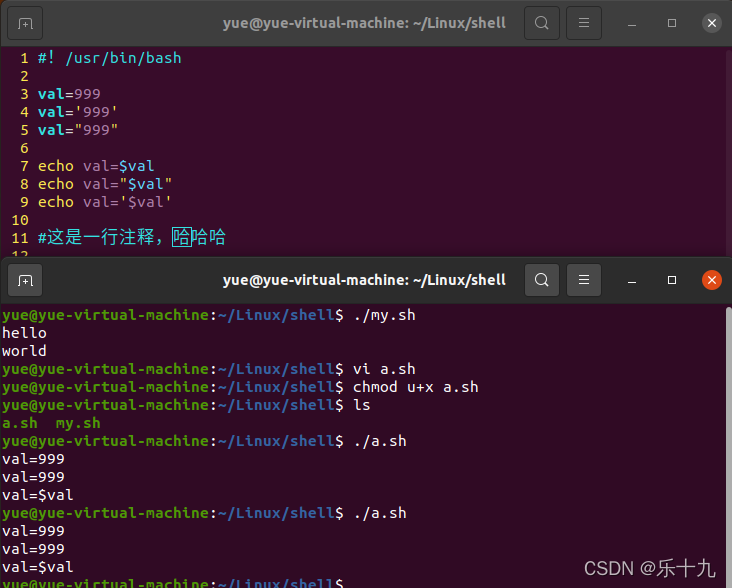Click line 8 echo val="$val"
The image size is (732, 588).
105,184
